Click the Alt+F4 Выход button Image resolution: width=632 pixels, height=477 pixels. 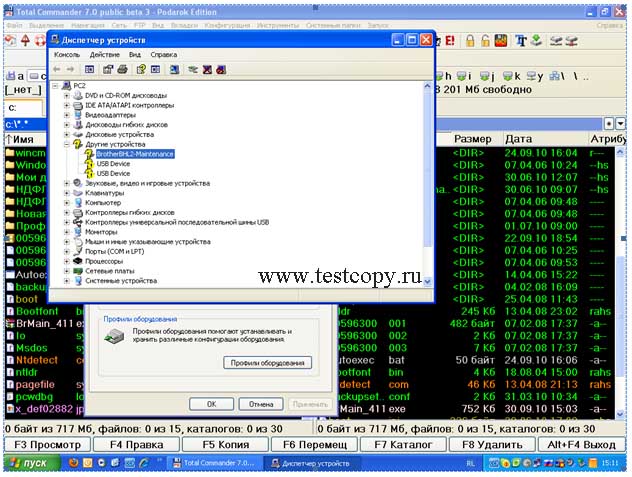pos(581,445)
